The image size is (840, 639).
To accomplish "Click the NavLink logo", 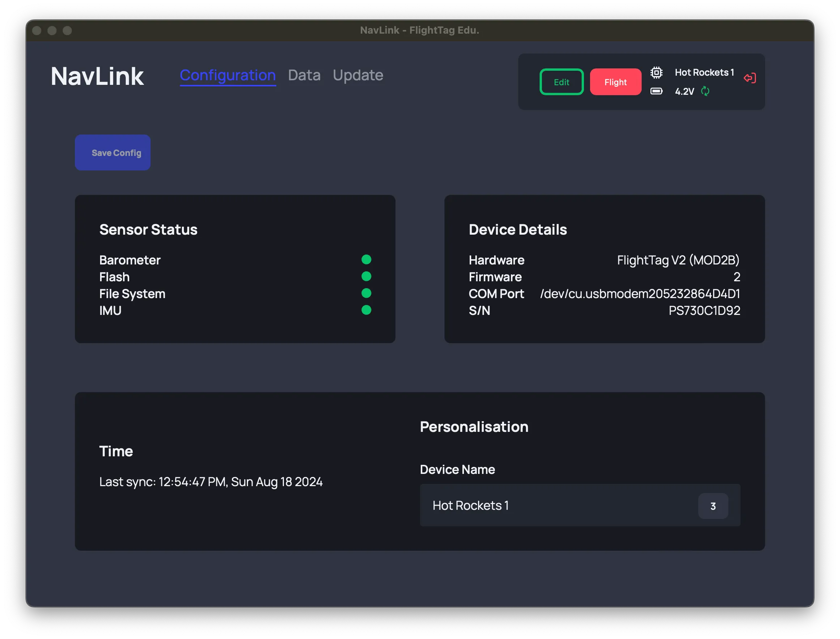I will [x=97, y=76].
